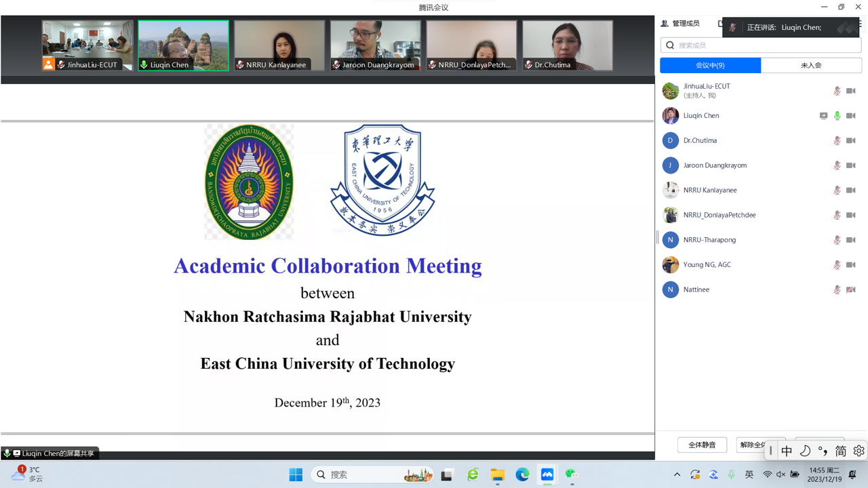
Task: Open the IME toolbar settings gear
Action: (x=859, y=451)
